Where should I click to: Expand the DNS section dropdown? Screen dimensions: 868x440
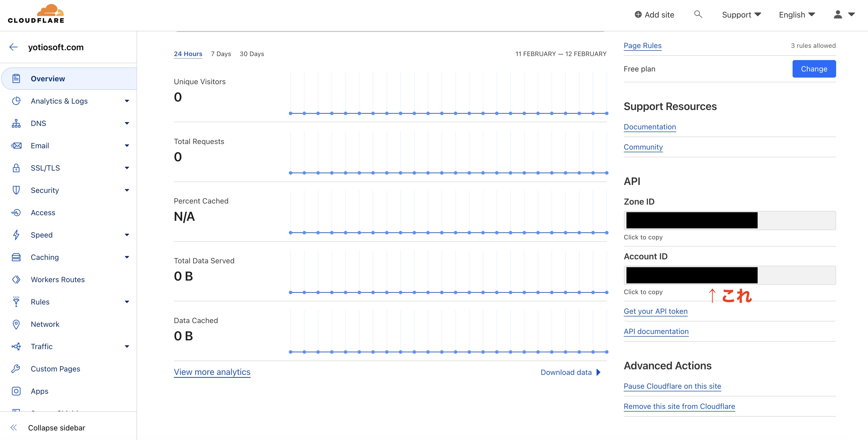coord(127,123)
